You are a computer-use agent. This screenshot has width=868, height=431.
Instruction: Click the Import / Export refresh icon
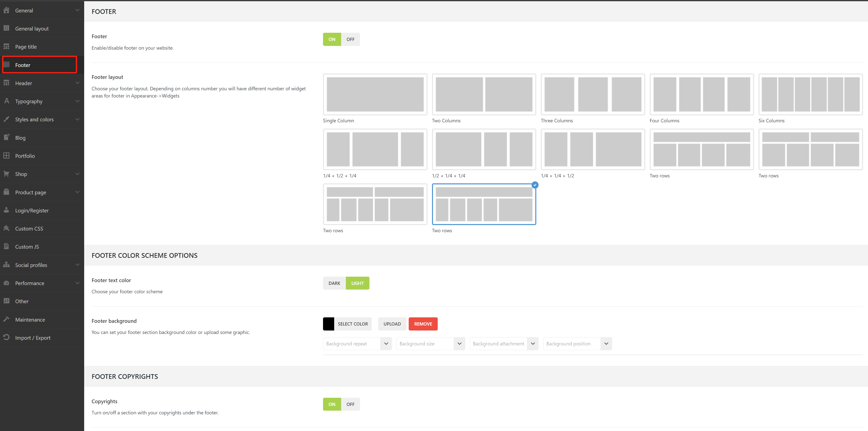tap(6, 337)
